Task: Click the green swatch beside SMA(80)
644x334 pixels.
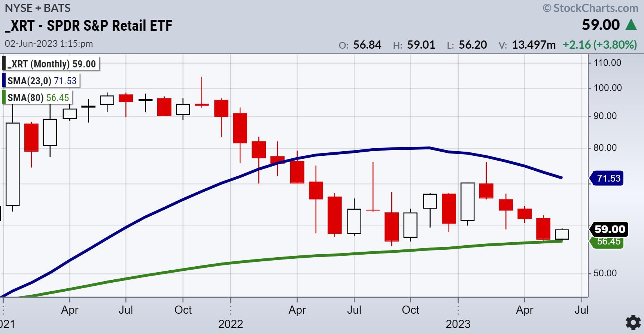Action: 4,98
